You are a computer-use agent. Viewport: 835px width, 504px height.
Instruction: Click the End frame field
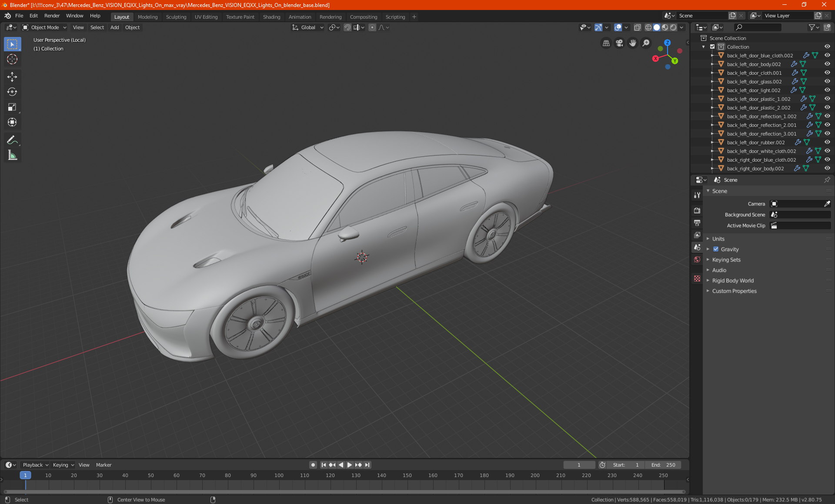(x=663, y=465)
